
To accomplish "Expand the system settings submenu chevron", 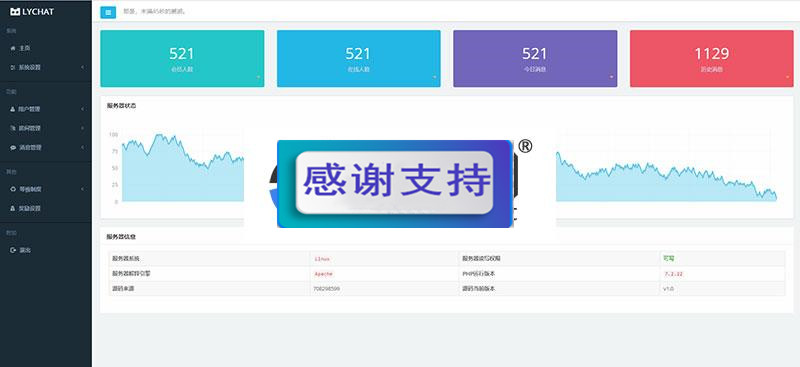I will (82, 67).
